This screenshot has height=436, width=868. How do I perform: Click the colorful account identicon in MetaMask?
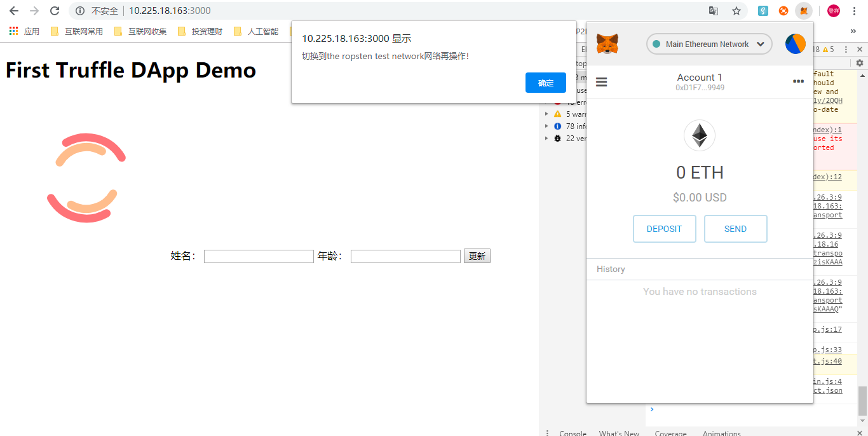pos(795,44)
